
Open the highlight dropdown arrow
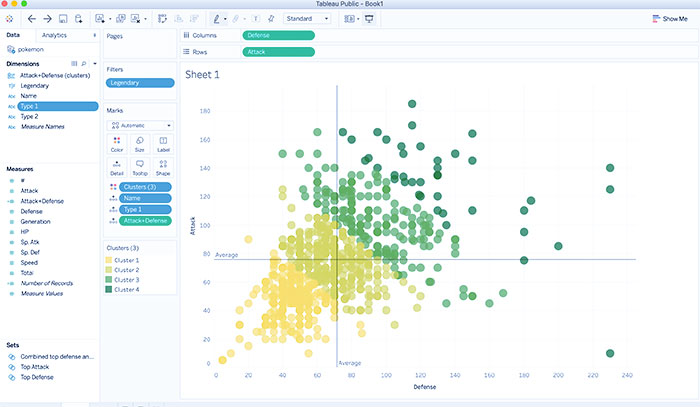(x=225, y=19)
